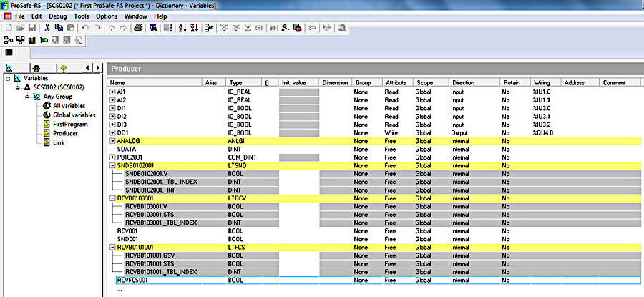Select FirstProgram in the variables tree
Viewport: 644px width, 297px height.
click(70, 124)
